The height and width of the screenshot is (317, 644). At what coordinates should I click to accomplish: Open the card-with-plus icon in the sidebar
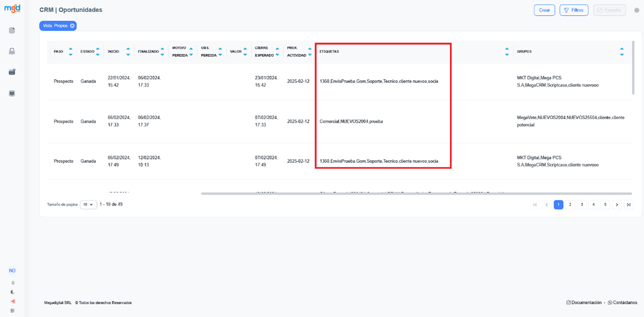12,72
